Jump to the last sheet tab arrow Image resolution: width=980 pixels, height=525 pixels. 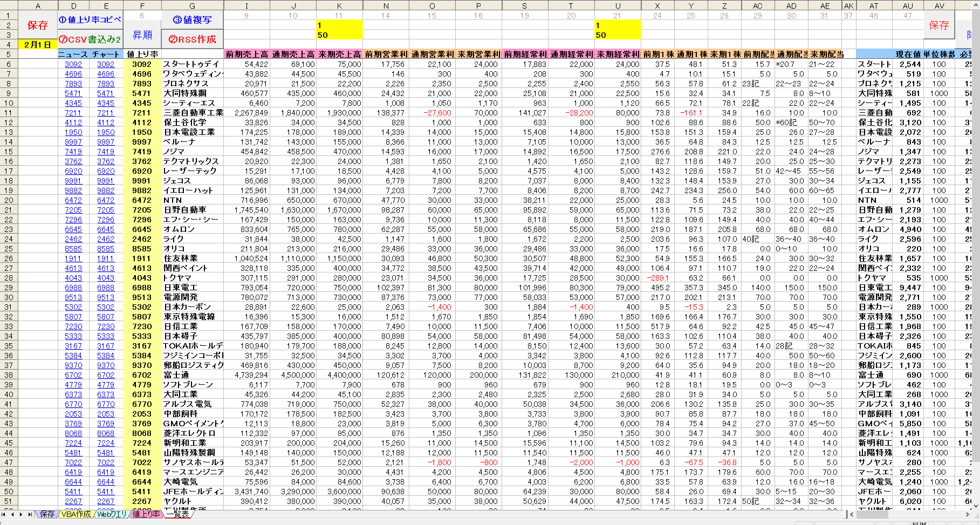point(30,514)
